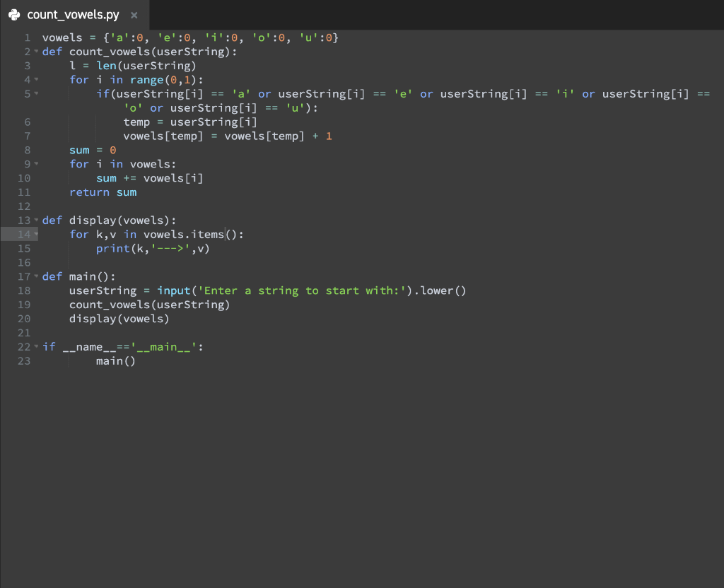The height and width of the screenshot is (588, 724).
Task: Collapse the for loop at line 4
Action: (x=36, y=79)
